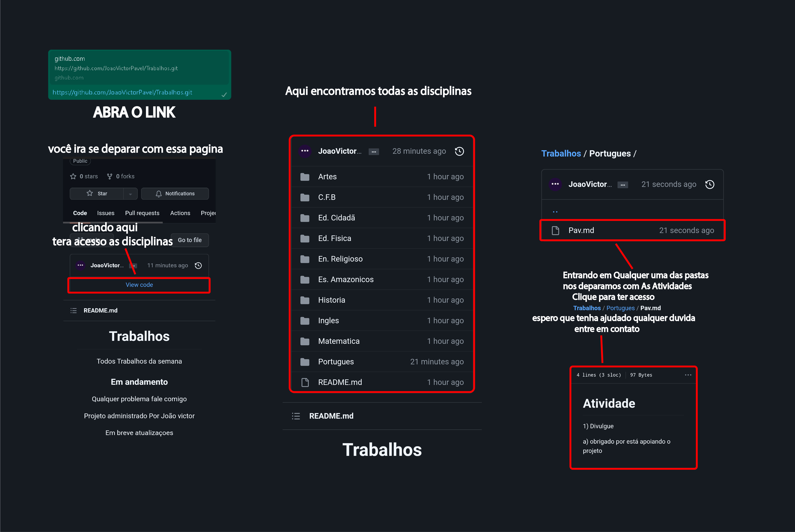Open the Star dropdown arrow

[130, 193]
